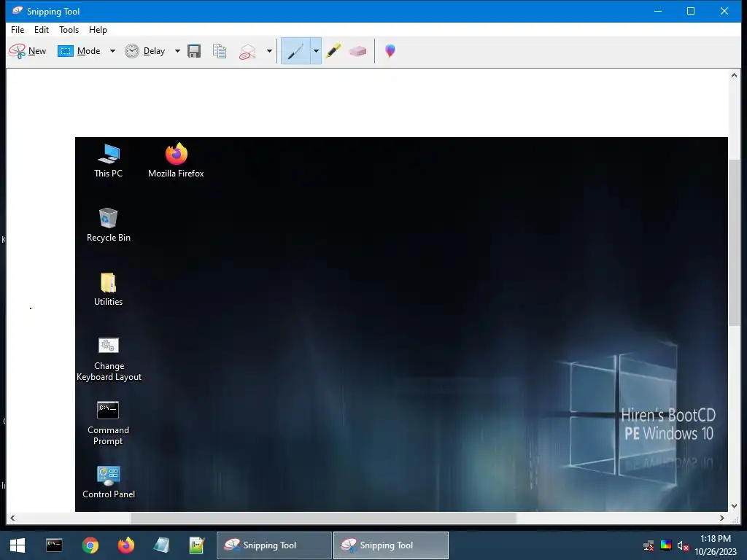Click the horizontal scrollbar thumb
The image size is (747, 560).
pos(323,518)
